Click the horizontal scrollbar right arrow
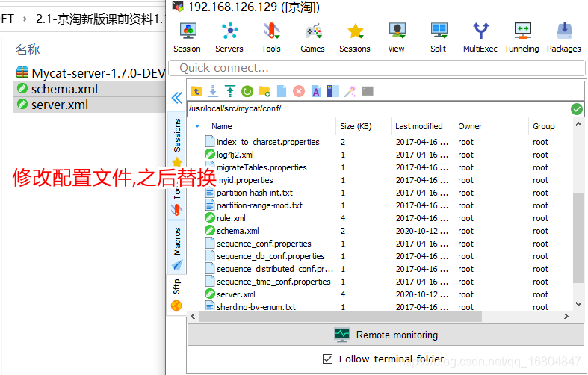 [566, 317]
